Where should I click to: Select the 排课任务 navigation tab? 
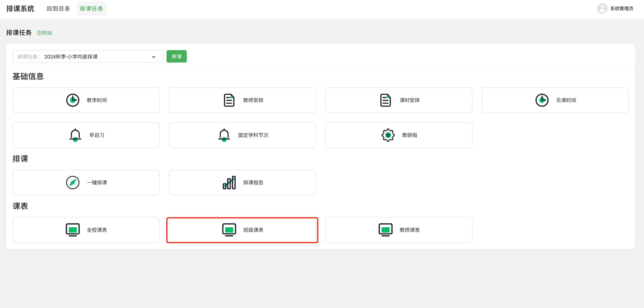pyautogui.click(x=91, y=9)
